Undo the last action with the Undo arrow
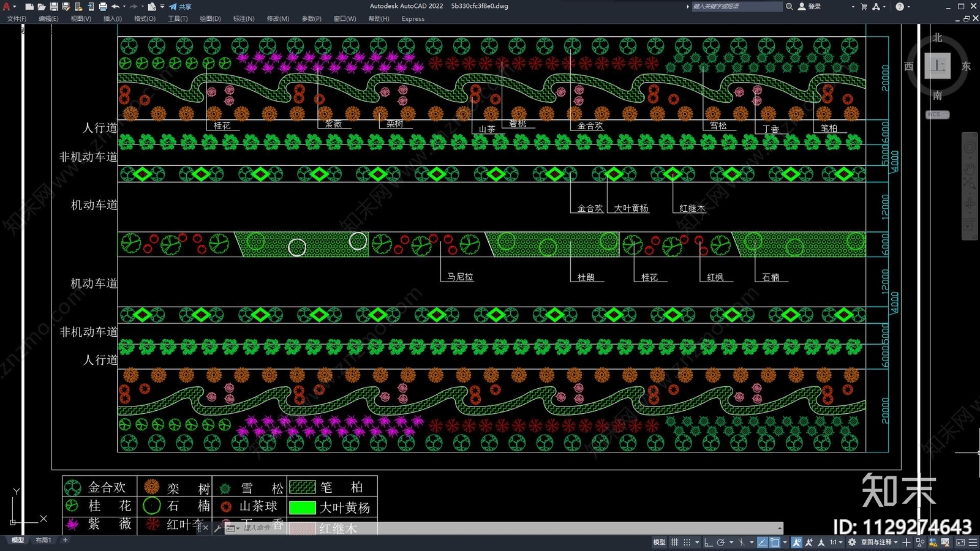Viewport: 980px width, 551px height. click(115, 6)
